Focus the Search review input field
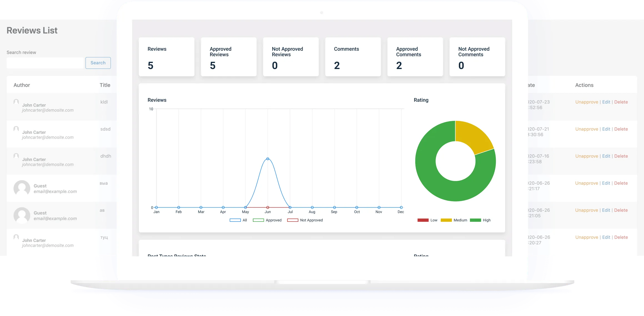This screenshot has width=644, height=316. tap(45, 63)
